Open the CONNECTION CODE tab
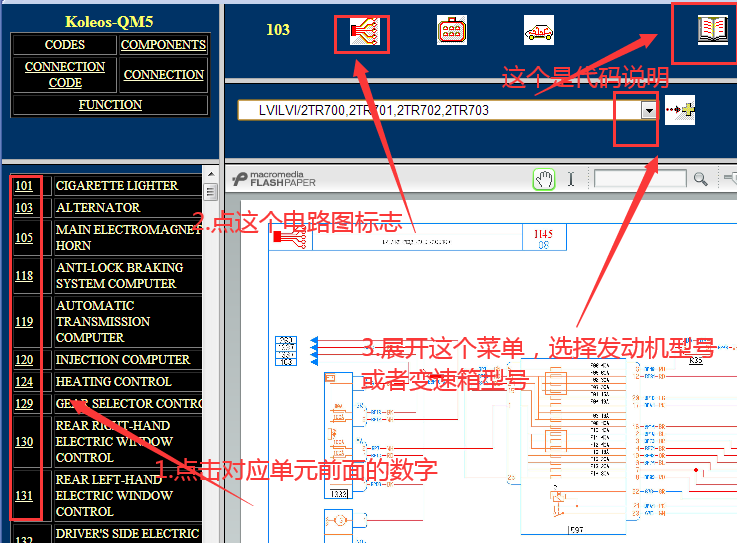Screen dimensions: 737x543 coord(65,75)
